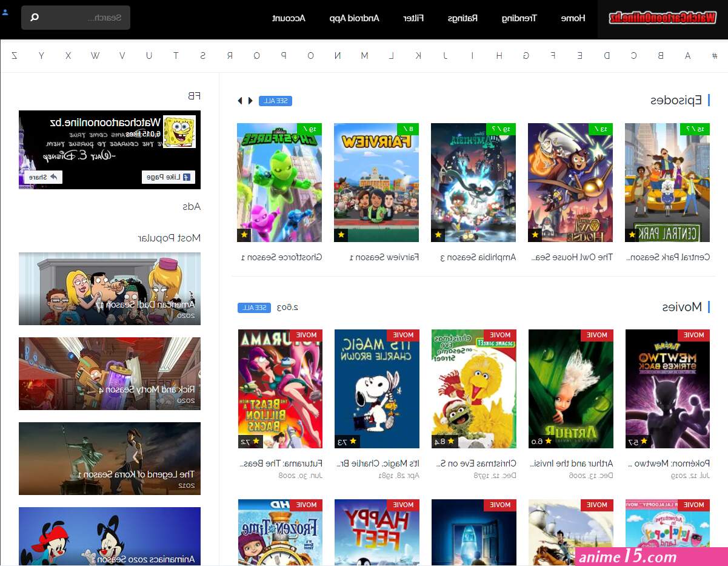Viewport: 728px width, 566px height.
Task: Click the star icon on Fairview poster
Action: tap(341, 235)
